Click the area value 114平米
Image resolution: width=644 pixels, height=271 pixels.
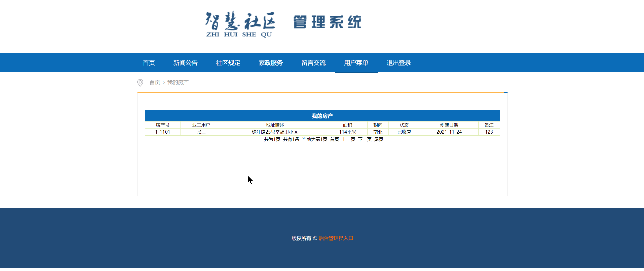pyautogui.click(x=347, y=132)
